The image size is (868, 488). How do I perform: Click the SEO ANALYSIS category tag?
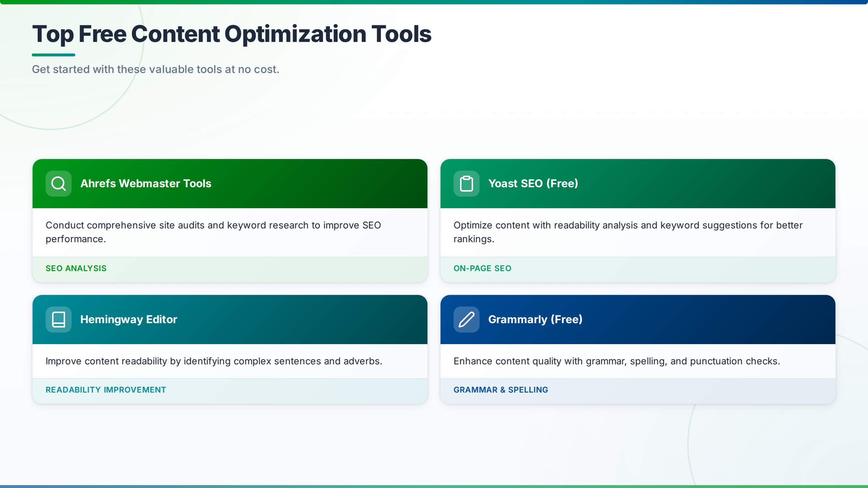pyautogui.click(x=76, y=268)
